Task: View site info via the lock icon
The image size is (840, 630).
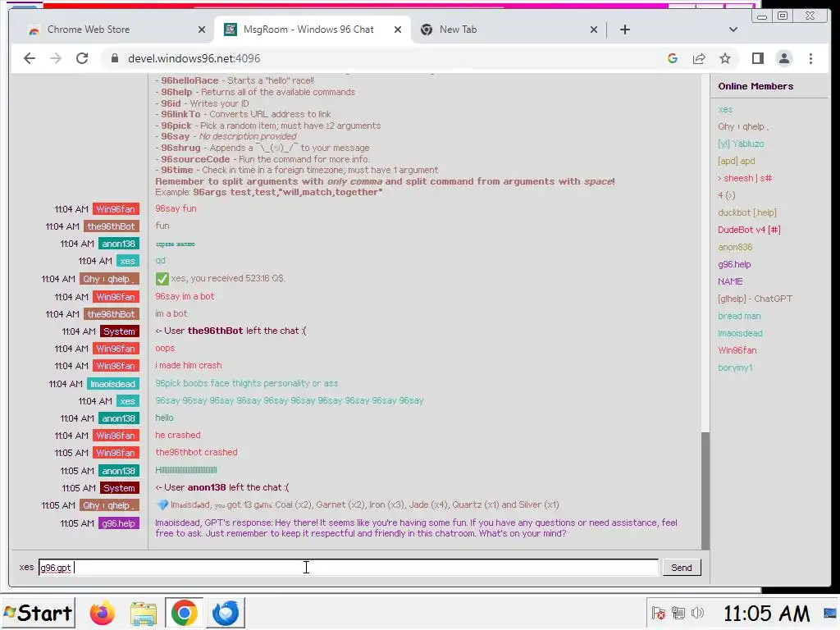Action: tap(115, 58)
